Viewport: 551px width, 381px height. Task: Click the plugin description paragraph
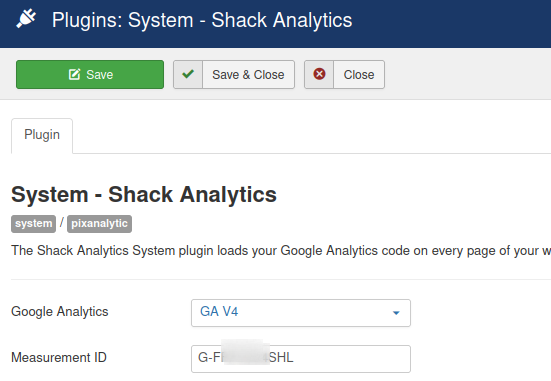click(x=281, y=251)
